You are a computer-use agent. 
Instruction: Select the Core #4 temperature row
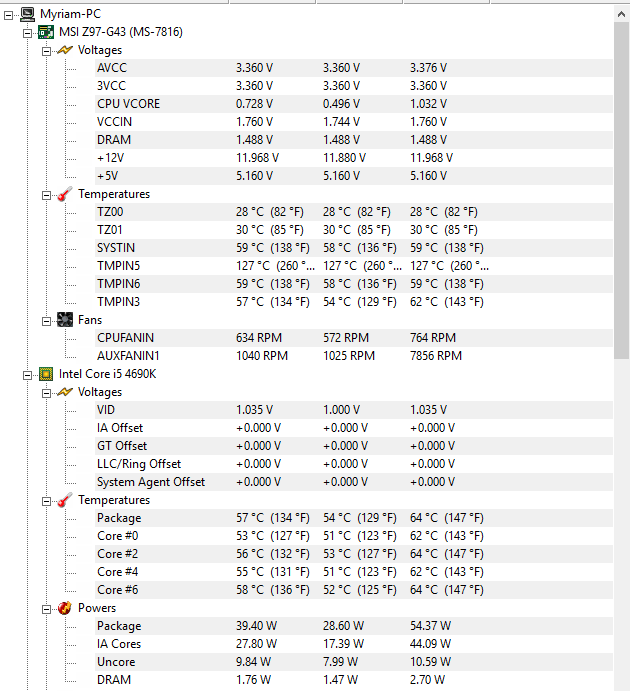click(x=354, y=572)
